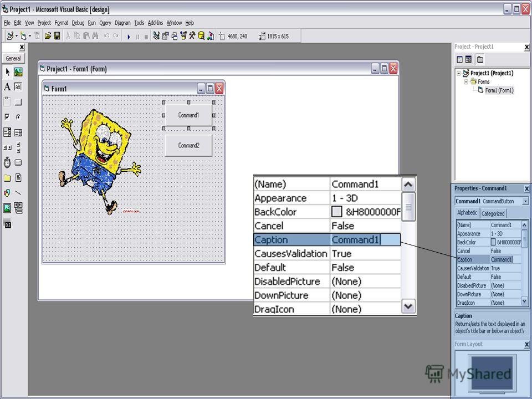Screen dimensions: 532x399
Task: Select the OLE control in the toolbox
Action: click(7, 223)
